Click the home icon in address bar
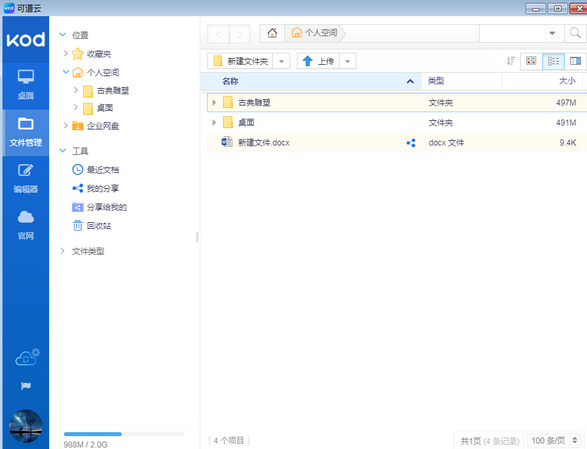This screenshot has width=587, height=449. pos(272,33)
